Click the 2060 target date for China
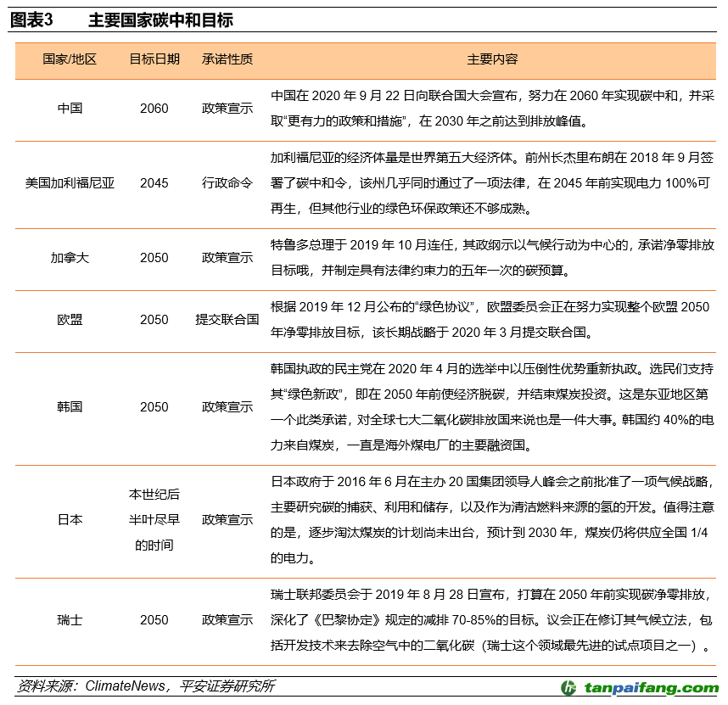The height and width of the screenshot is (705, 728). [x=153, y=109]
